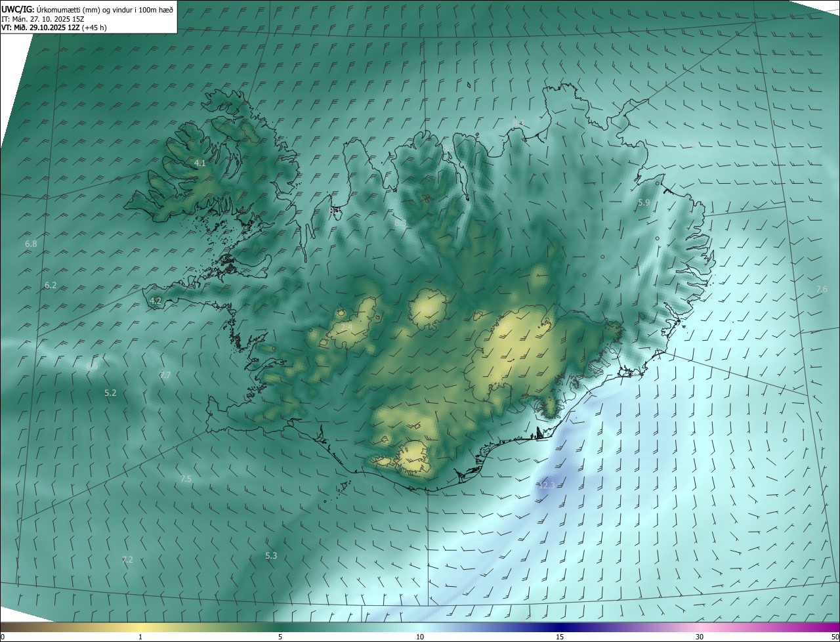Click the color scale tick labeled 50
Screen dimensions: 840x642
pyautogui.click(x=835, y=637)
